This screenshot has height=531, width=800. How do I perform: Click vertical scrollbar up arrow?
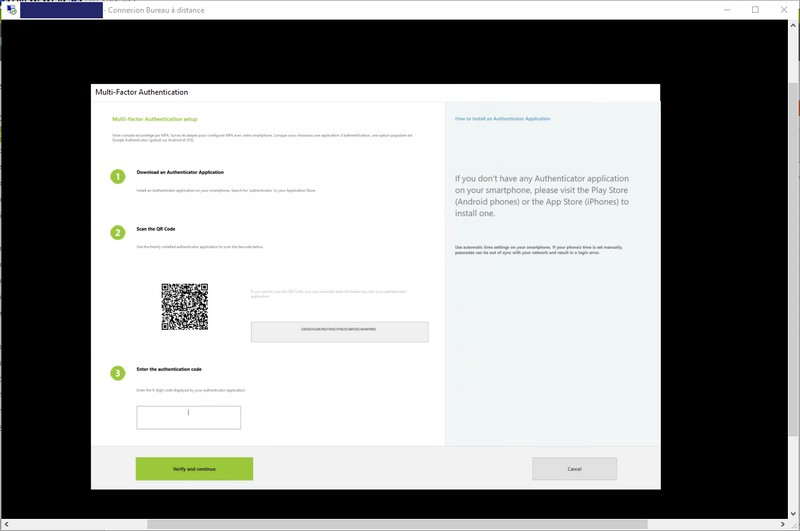[x=794, y=25]
